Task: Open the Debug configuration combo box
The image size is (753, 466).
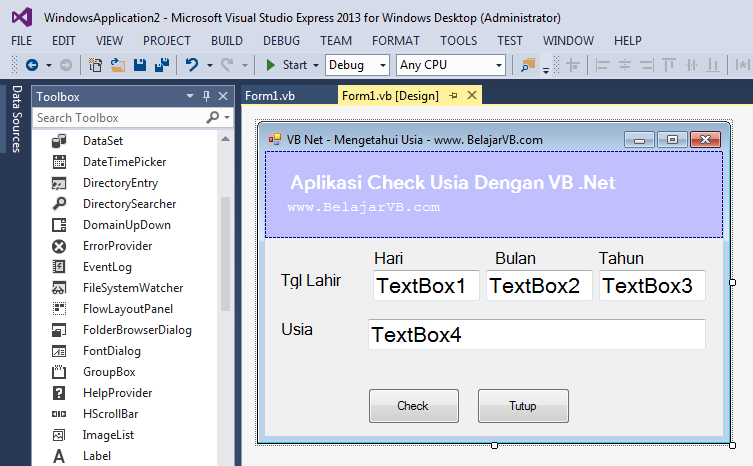Action: (x=357, y=65)
